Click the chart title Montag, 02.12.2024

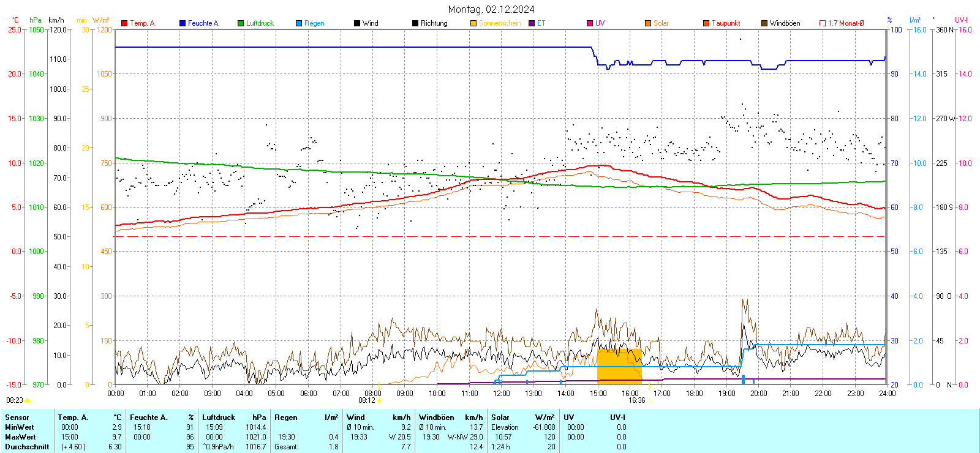491,9
